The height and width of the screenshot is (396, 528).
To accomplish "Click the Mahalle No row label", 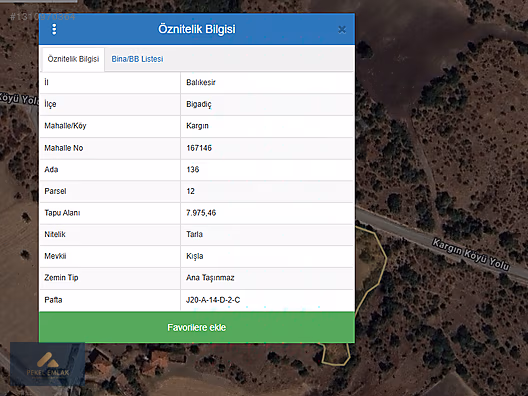I will 64,148.
